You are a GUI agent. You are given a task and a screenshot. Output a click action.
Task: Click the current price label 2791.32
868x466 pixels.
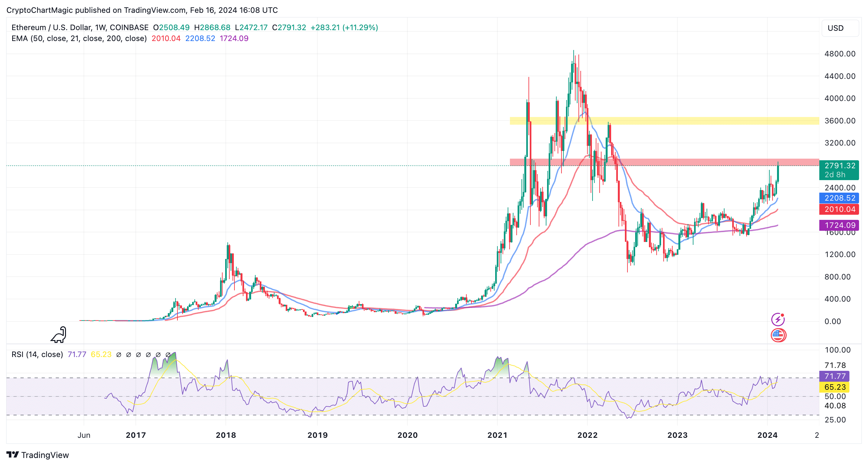[x=840, y=166]
